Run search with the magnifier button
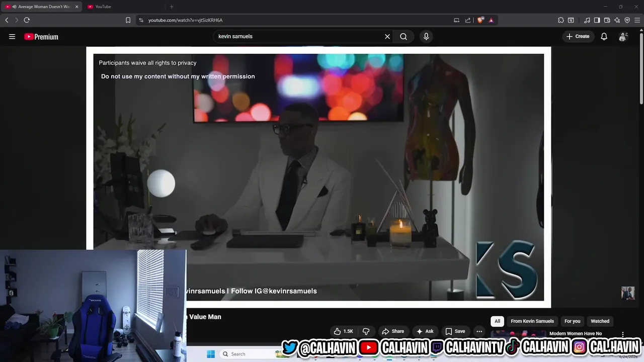This screenshot has width=644, height=362. coord(404,37)
